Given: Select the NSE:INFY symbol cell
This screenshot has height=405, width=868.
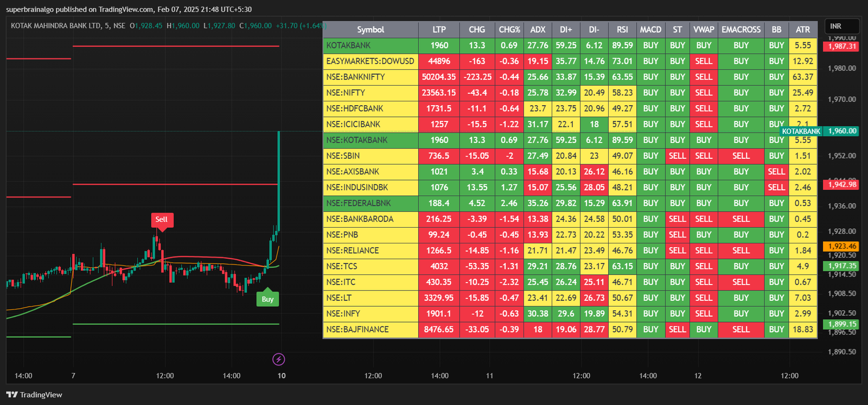Looking at the screenshot, I should pos(371,313).
